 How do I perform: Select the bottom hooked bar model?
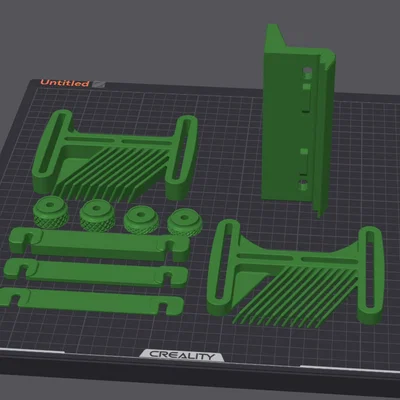click(x=91, y=301)
